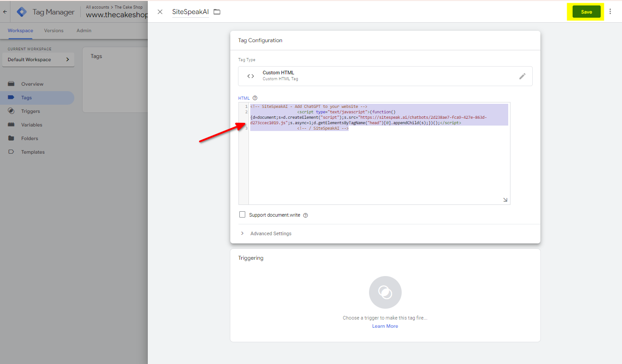Click the Tag Manager logo
The height and width of the screenshot is (364, 622).
pos(22,12)
